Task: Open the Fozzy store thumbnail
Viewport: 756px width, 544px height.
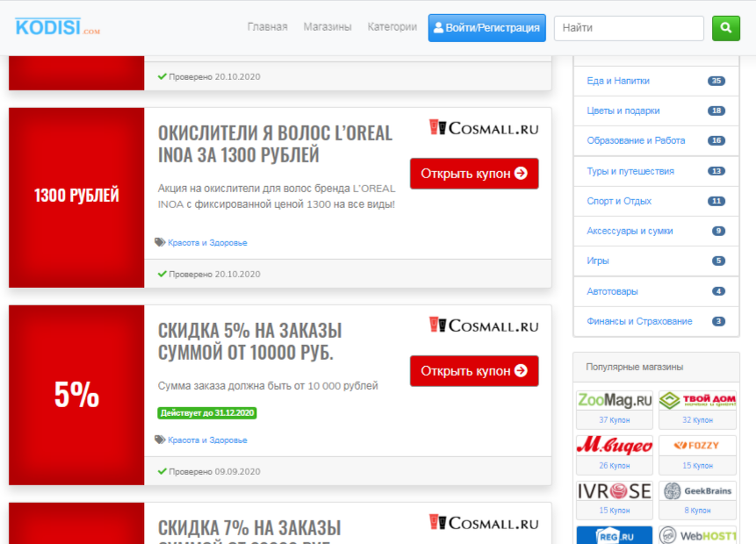Action: [697, 446]
